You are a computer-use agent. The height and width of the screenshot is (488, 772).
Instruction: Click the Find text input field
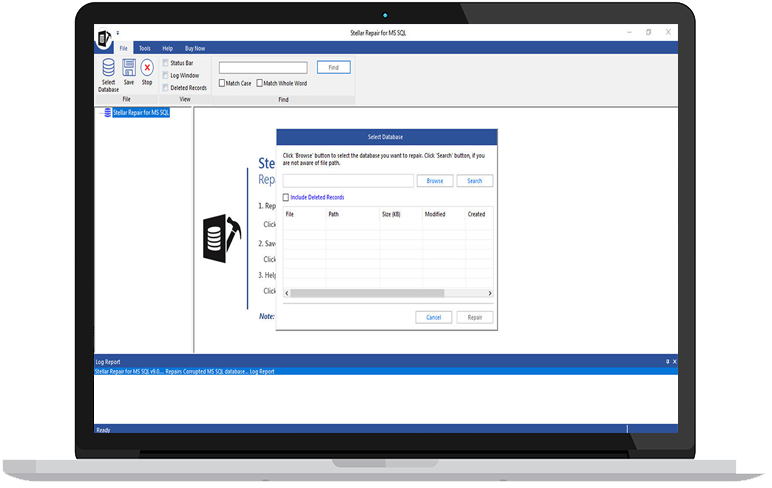[x=263, y=67]
